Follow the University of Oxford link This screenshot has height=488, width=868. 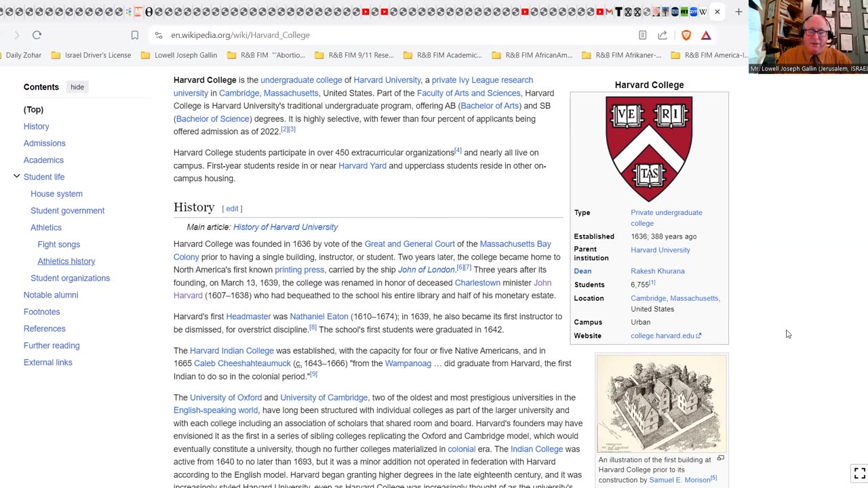(226, 397)
